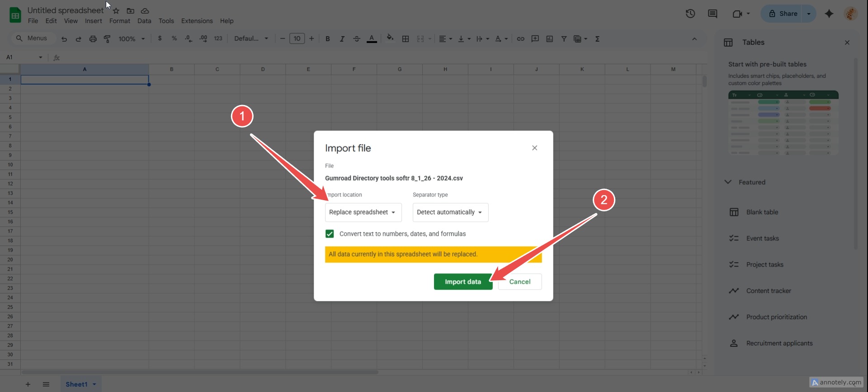Click the Sheet1 tab
The height and width of the screenshot is (392, 868).
(x=76, y=384)
